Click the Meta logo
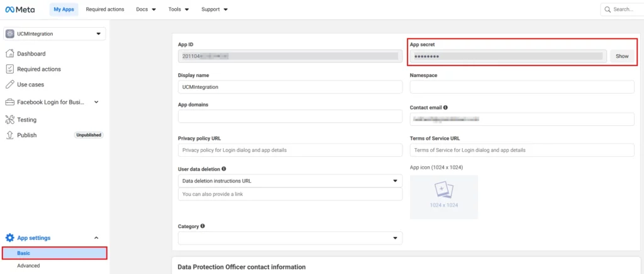Viewport: 644px width, 274px height. click(19, 9)
